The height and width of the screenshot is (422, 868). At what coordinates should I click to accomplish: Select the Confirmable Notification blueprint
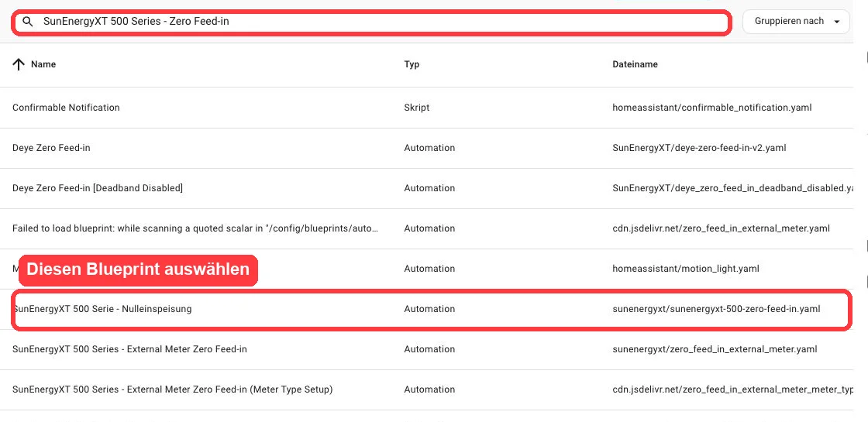coord(426,108)
